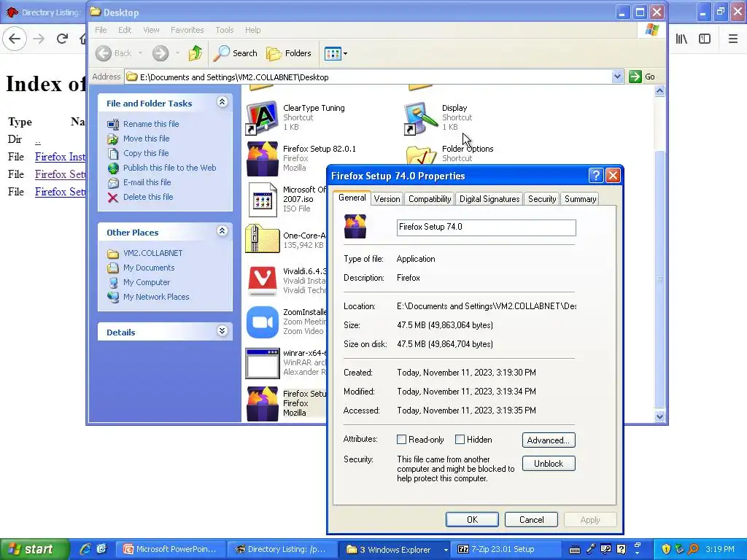
Task: Click E-mail this file task
Action: (147, 182)
